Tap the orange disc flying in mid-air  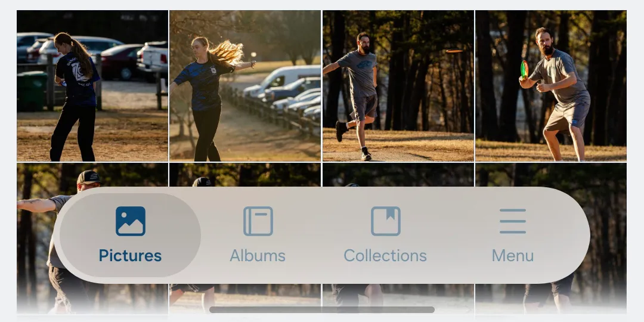point(454,51)
